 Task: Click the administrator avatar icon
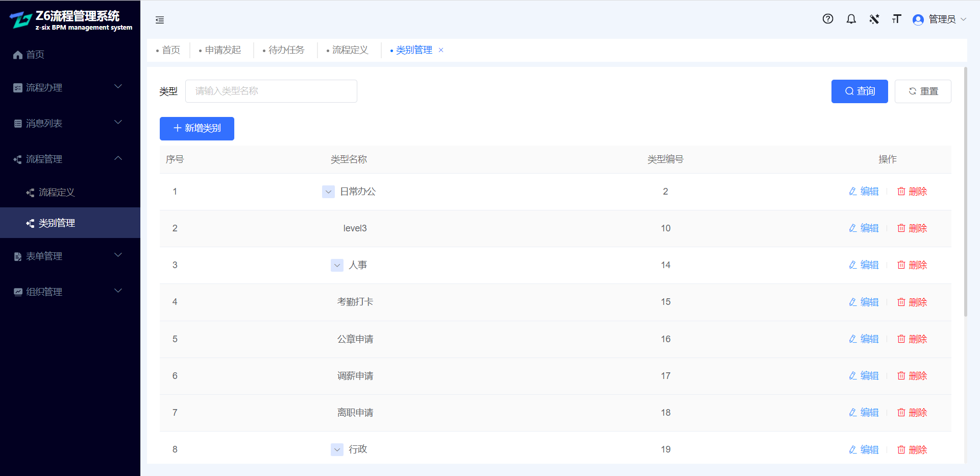click(918, 19)
